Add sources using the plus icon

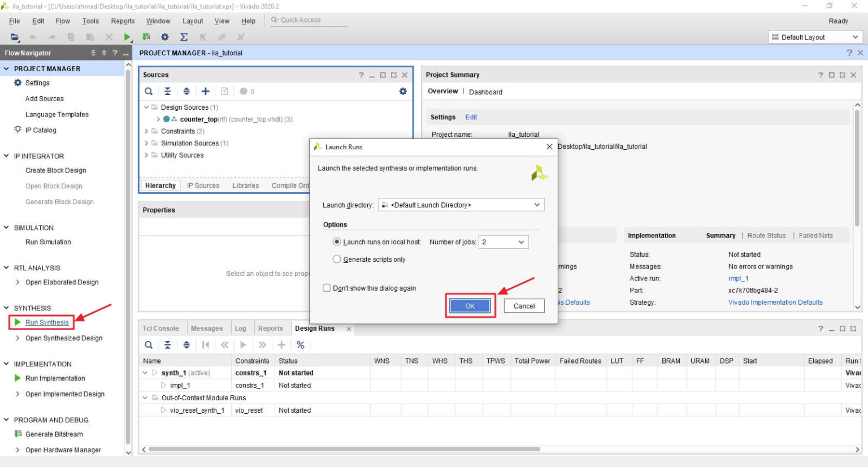coord(205,91)
